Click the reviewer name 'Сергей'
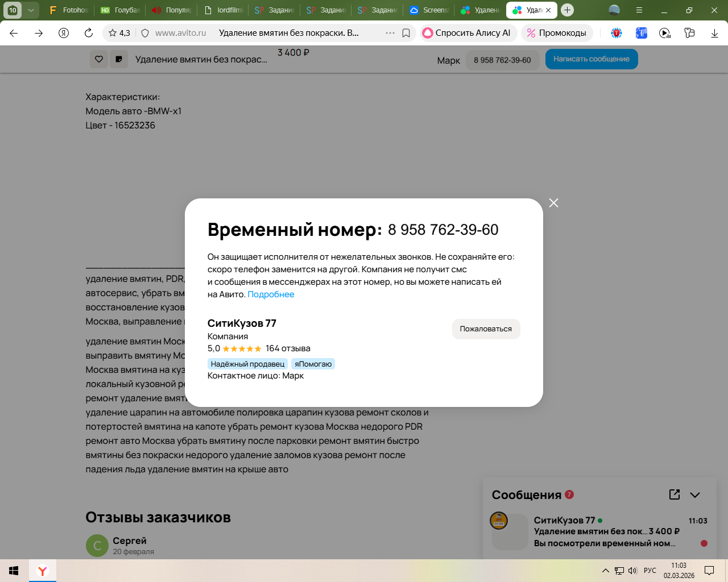728x582 pixels. pos(130,541)
